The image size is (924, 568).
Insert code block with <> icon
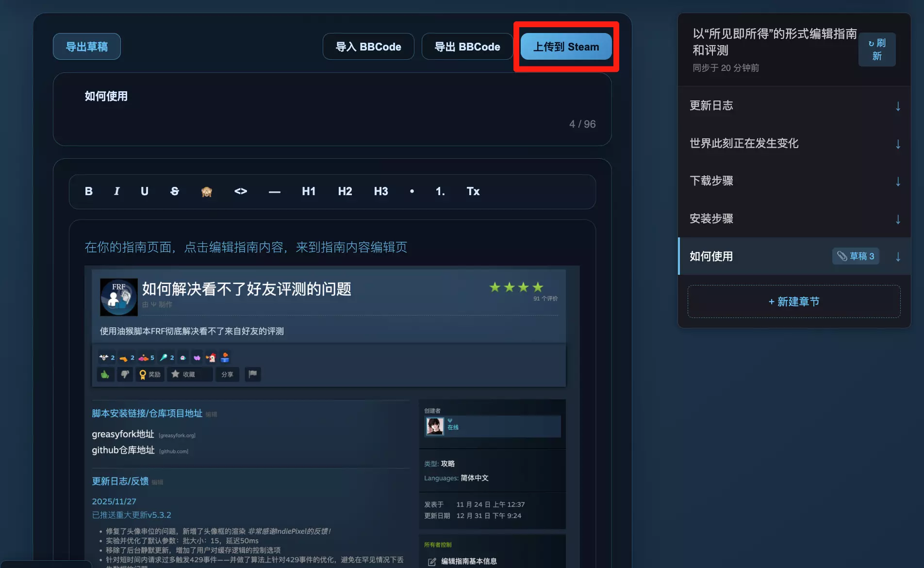click(241, 191)
